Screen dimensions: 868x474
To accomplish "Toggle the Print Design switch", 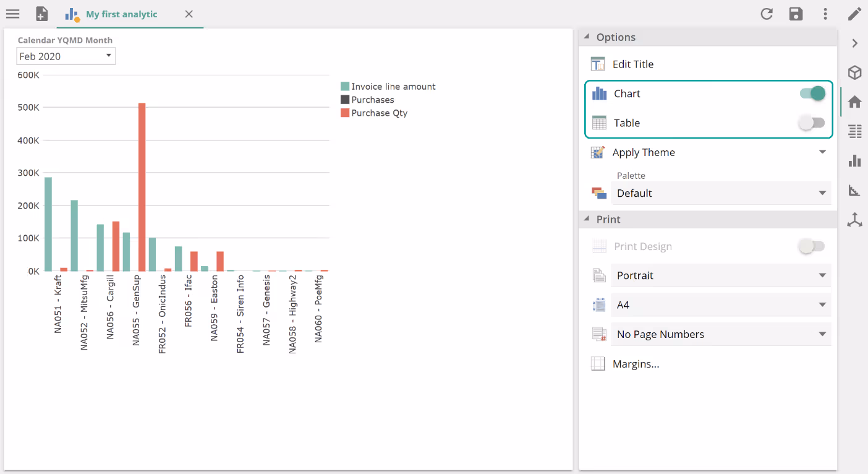I will click(812, 246).
